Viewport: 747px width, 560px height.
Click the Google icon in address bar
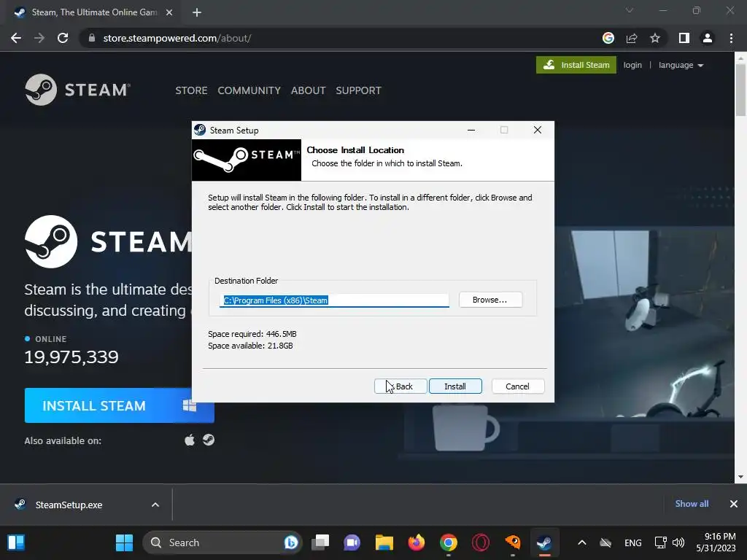[608, 38]
